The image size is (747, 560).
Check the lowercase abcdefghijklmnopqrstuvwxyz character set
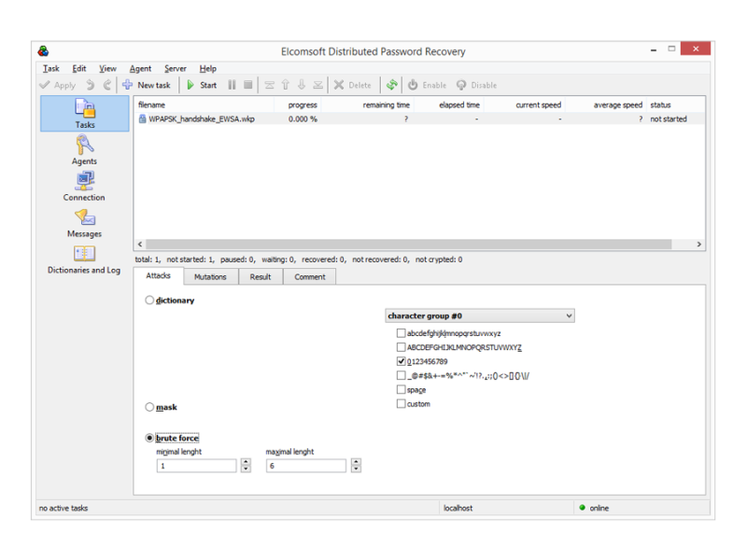(x=402, y=332)
